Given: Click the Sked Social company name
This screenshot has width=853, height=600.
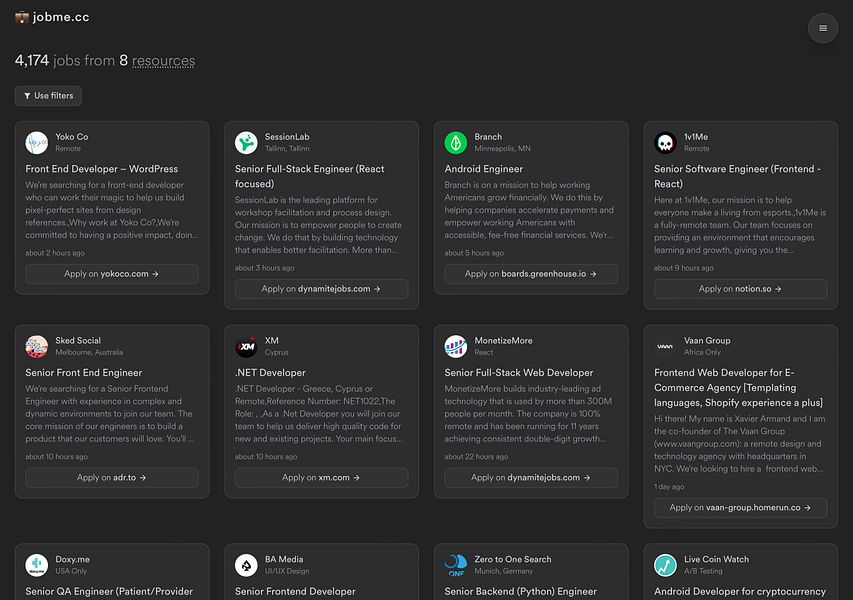Looking at the screenshot, I should tap(78, 341).
